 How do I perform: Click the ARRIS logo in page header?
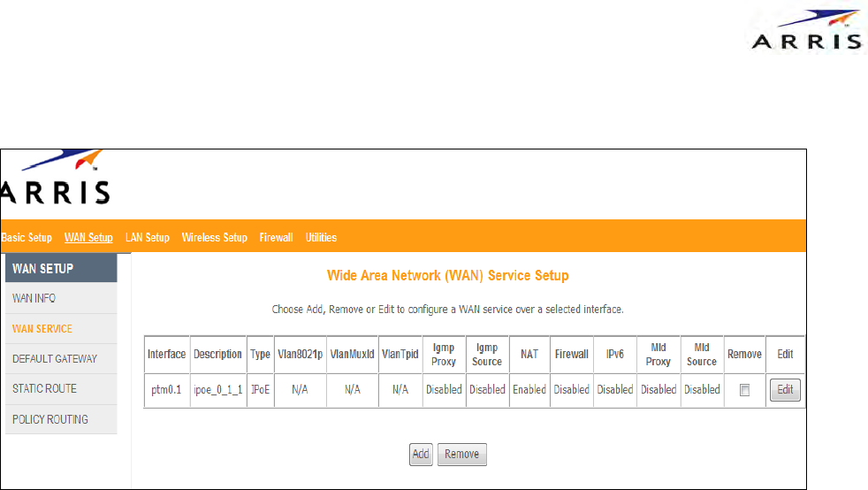click(56, 177)
